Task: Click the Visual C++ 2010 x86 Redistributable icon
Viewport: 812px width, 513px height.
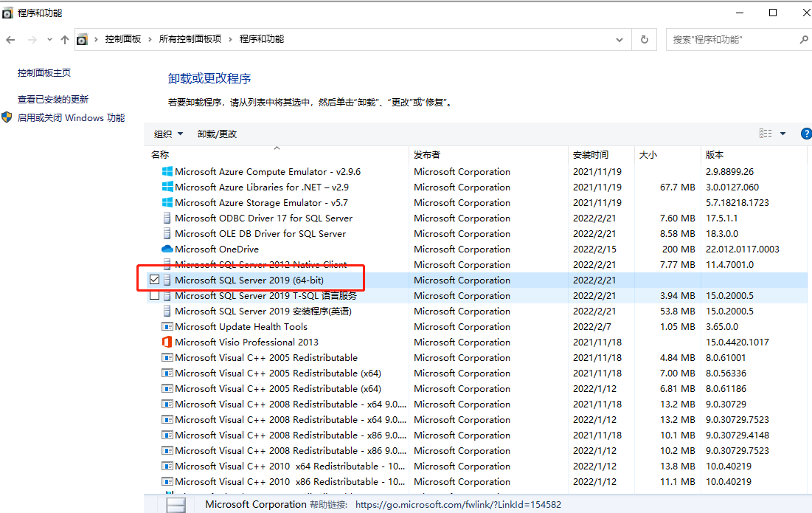Action: click(x=167, y=482)
